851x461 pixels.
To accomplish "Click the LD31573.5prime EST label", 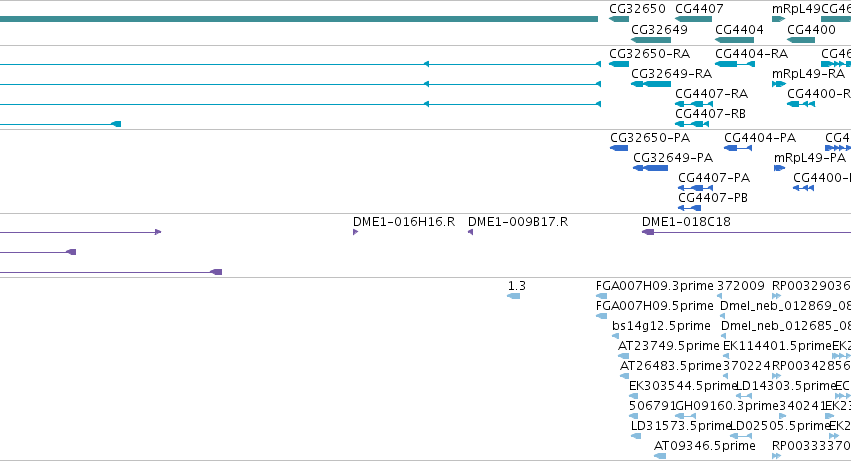I will [x=682, y=426].
